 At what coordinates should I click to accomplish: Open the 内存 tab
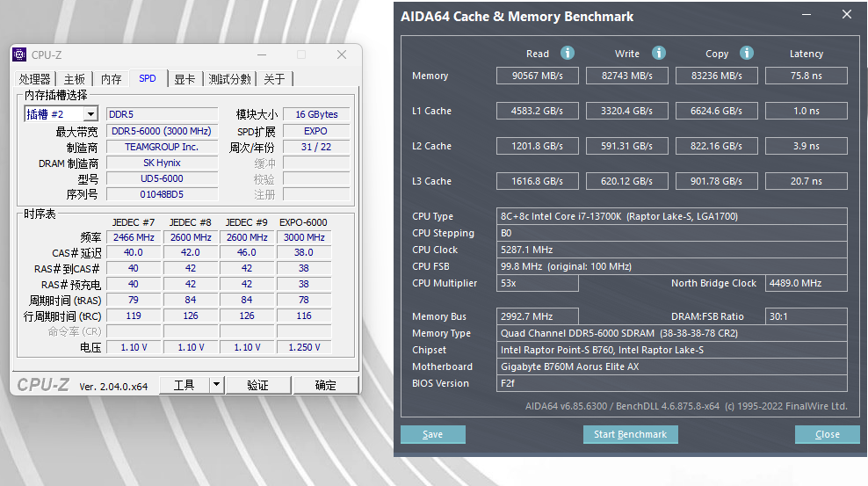(112, 79)
